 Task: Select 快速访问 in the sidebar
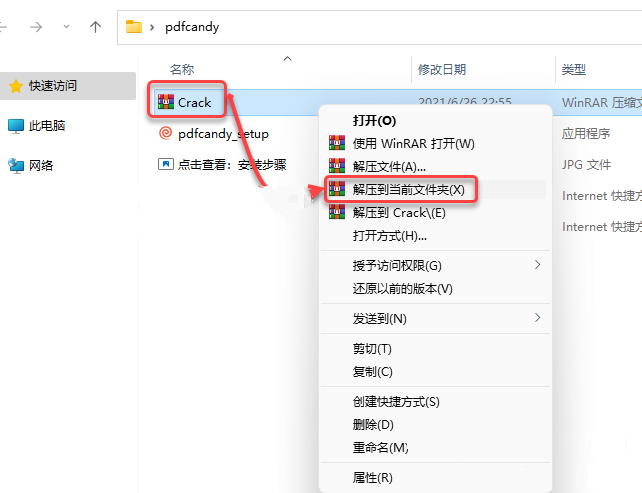tap(68, 86)
